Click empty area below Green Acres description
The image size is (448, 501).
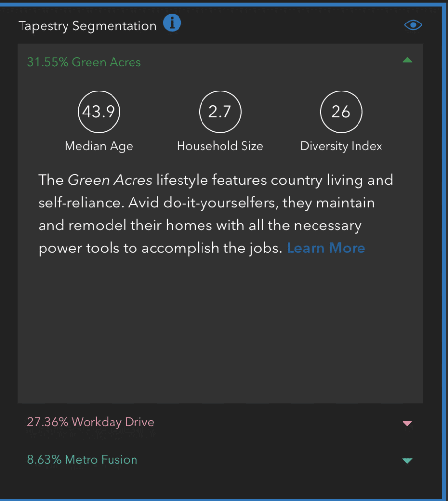click(220, 329)
